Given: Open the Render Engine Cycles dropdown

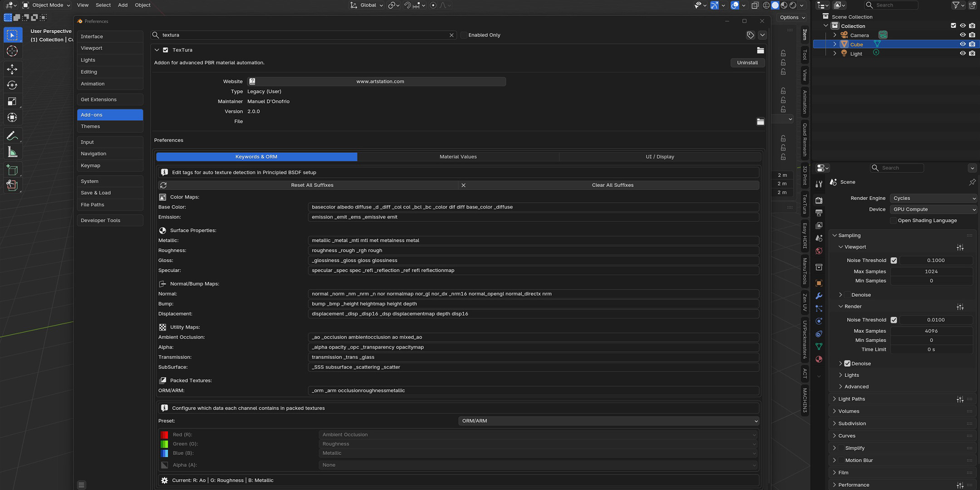Looking at the screenshot, I should tap(933, 198).
